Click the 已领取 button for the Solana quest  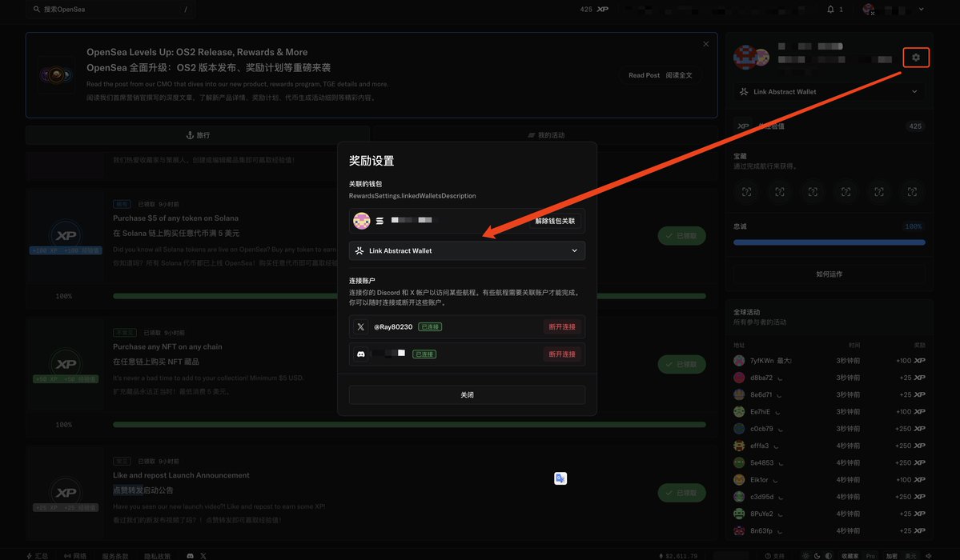coord(682,236)
